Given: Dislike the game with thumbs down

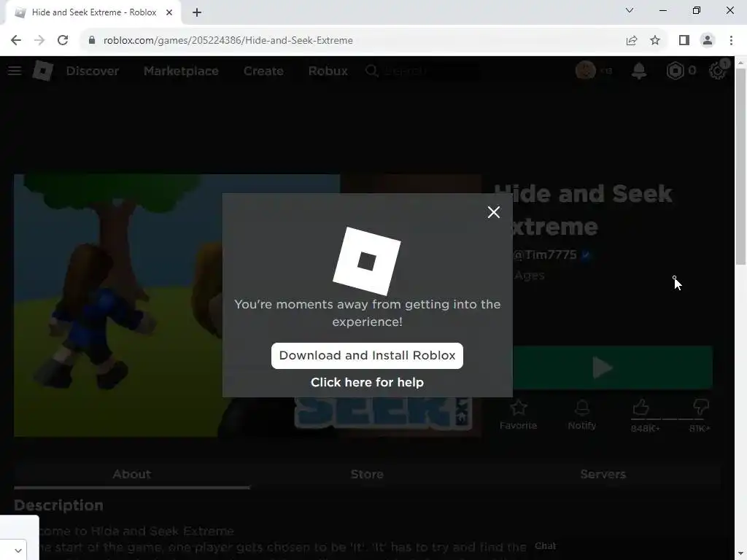Looking at the screenshot, I should [701, 408].
